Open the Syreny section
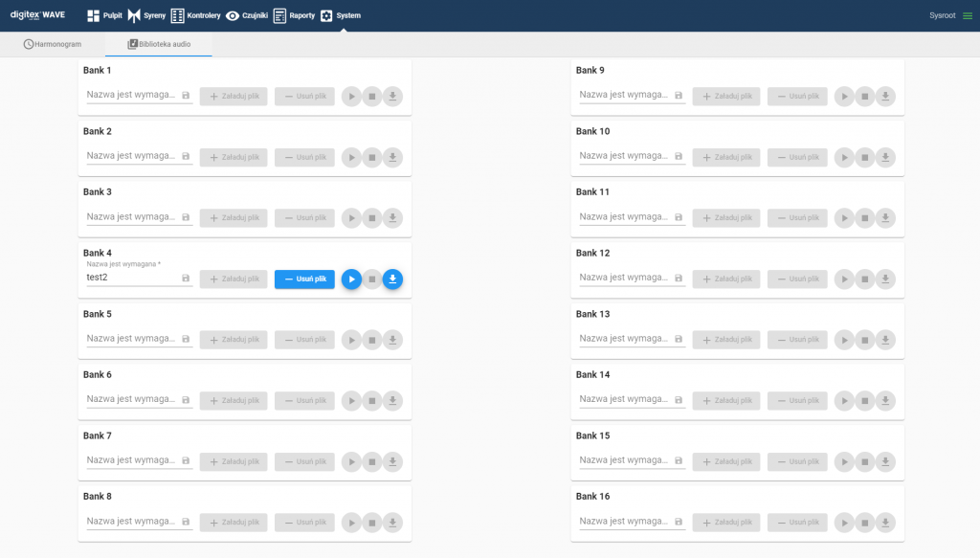The image size is (980, 558). [x=146, y=15]
